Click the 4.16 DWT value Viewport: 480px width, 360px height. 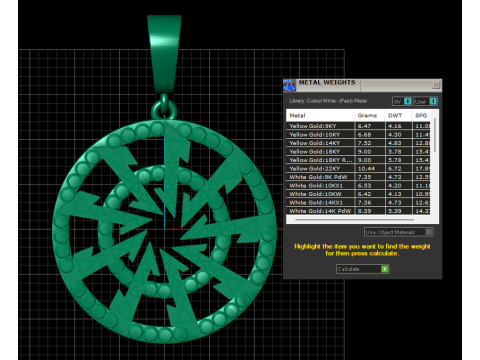pyautogui.click(x=395, y=126)
